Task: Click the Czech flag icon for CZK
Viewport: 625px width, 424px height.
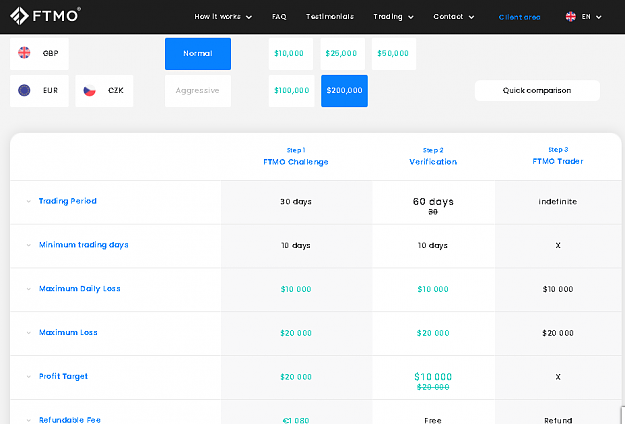Action: (x=89, y=90)
